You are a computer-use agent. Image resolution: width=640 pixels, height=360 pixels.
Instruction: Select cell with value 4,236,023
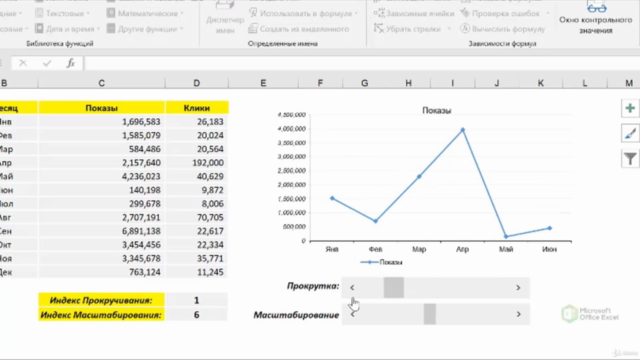tap(102, 176)
